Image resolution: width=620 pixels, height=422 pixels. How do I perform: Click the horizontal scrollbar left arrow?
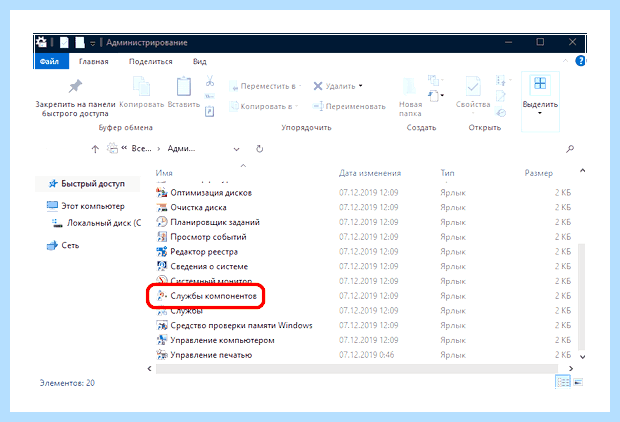click(149, 368)
